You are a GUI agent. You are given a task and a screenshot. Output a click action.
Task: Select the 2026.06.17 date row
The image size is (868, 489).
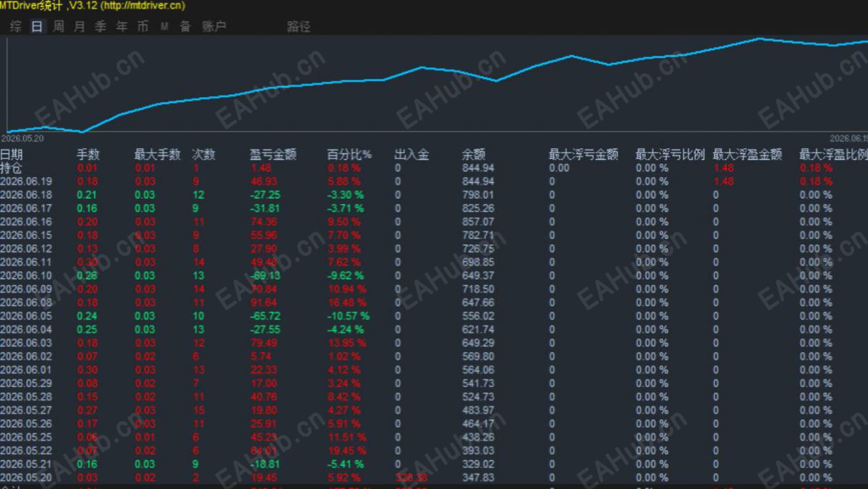point(26,208)
